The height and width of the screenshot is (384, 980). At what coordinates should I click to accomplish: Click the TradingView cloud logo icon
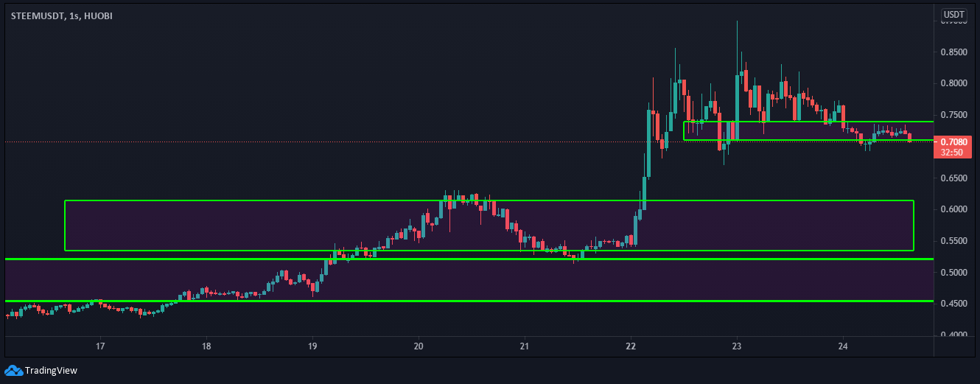click(x=13, y=370)
